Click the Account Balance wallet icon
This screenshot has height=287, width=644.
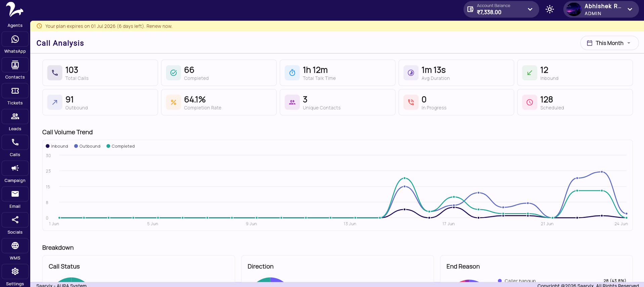pyautogui.click(x=470, y=9)
